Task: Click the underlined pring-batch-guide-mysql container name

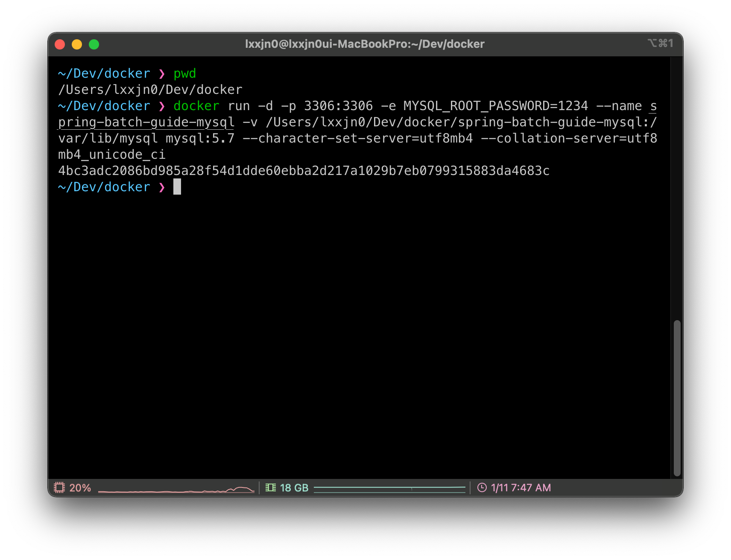Action: [146, 122]
